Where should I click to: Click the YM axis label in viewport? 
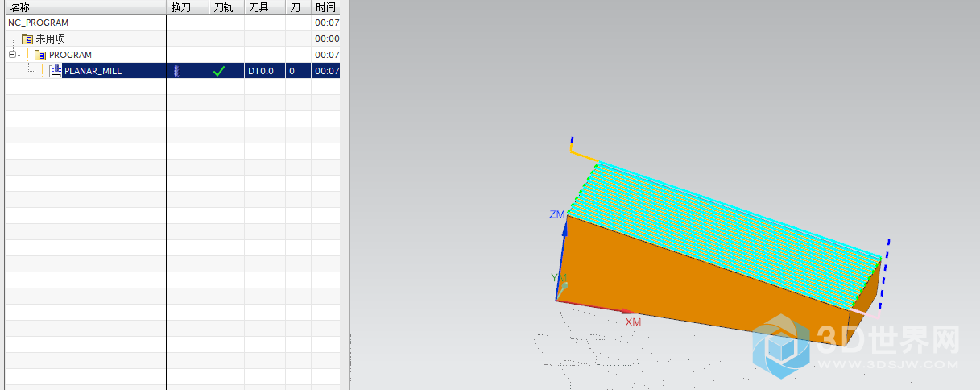[559, 278]
